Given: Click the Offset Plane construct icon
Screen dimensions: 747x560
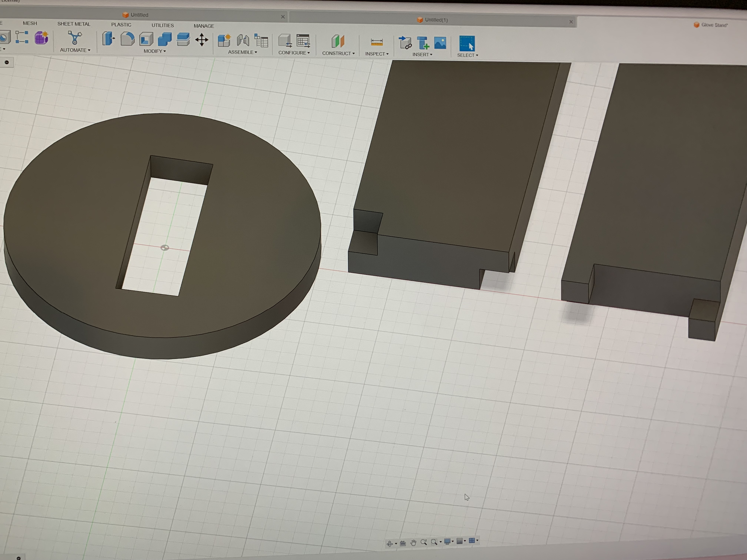Looking at the screenshot, I should tap(338, 41).
